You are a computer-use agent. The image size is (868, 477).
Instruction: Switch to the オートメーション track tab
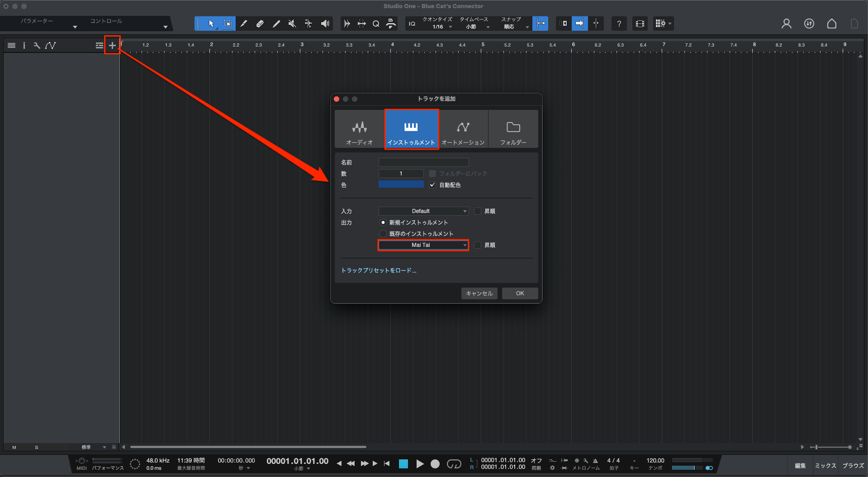pyautogui.click(x=463, y=129)
